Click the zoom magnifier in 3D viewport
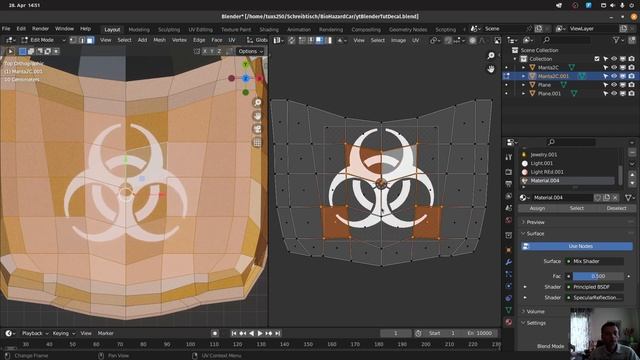Image resolution: width=640 pixels, height=360 pixels. click(257, 102)
